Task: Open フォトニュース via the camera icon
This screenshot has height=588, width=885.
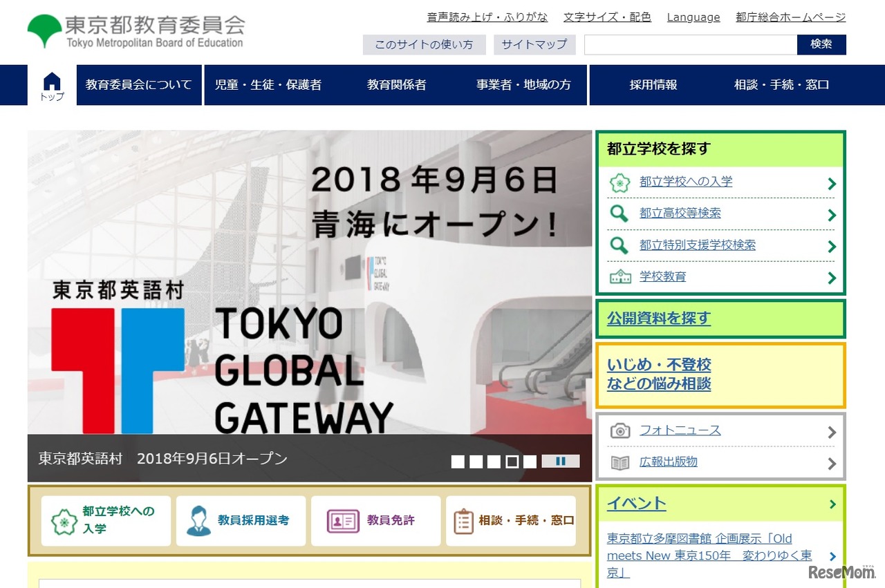Action: (x=620, y=430)
